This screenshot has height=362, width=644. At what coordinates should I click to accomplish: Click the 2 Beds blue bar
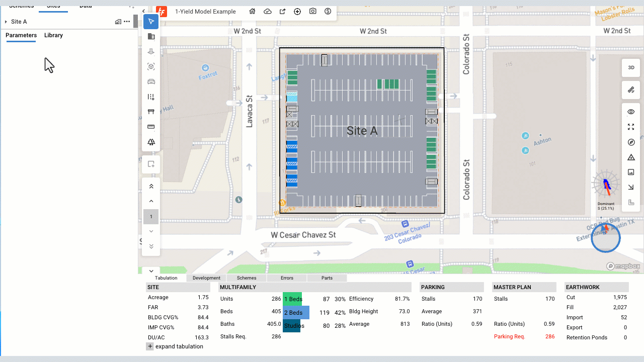296,312
